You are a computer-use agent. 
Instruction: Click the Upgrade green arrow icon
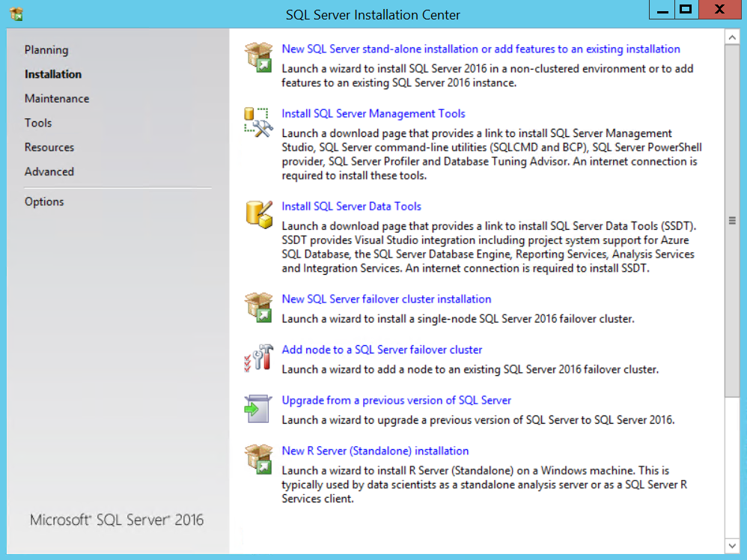click(x=258, y=407)
